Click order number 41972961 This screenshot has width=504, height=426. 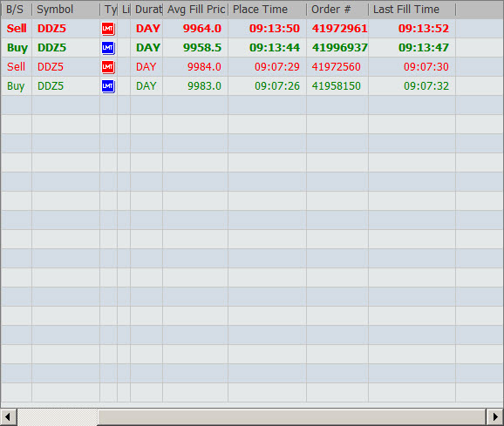340,29
